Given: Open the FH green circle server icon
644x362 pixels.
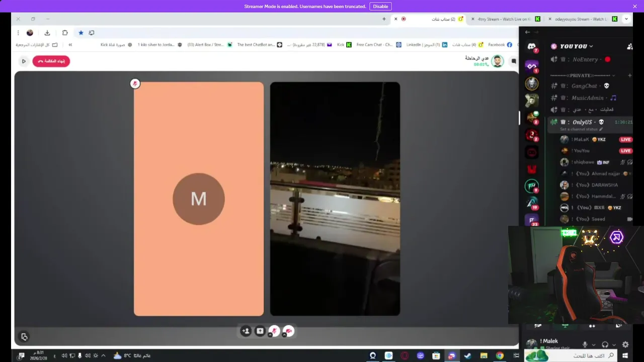Looking at the screenshot, I should coord(532,187).
